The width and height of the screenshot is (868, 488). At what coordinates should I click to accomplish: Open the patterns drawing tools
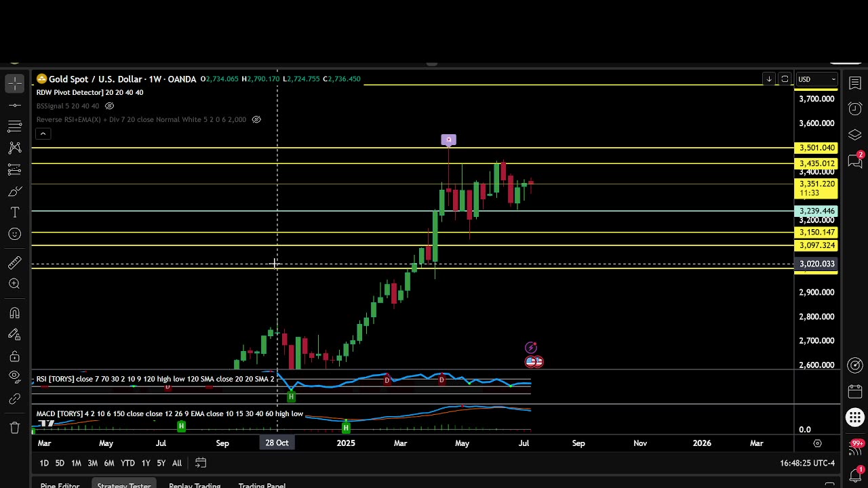(x=14, y=148)
